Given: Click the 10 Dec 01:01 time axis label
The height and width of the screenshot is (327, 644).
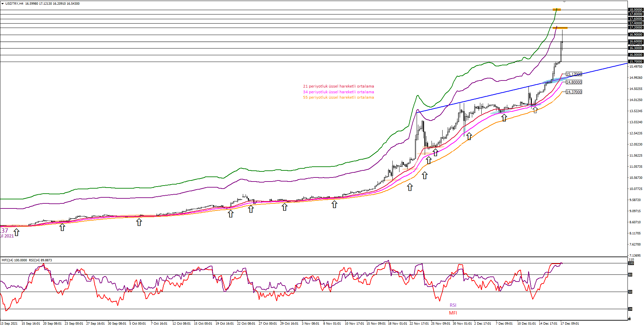Looking at the screenshot, I should point(526,324).
